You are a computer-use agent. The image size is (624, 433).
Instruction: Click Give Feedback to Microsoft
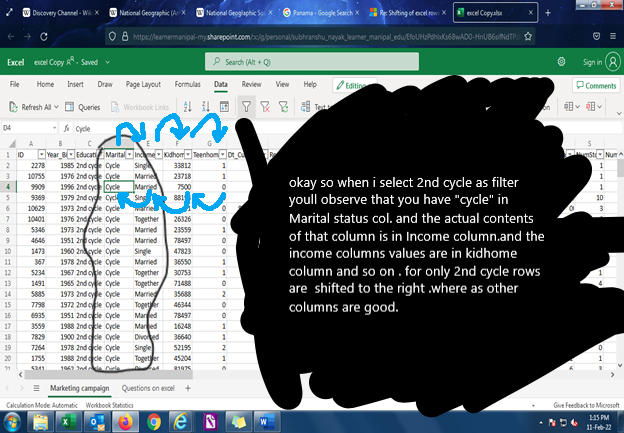(x=586, y=405)
